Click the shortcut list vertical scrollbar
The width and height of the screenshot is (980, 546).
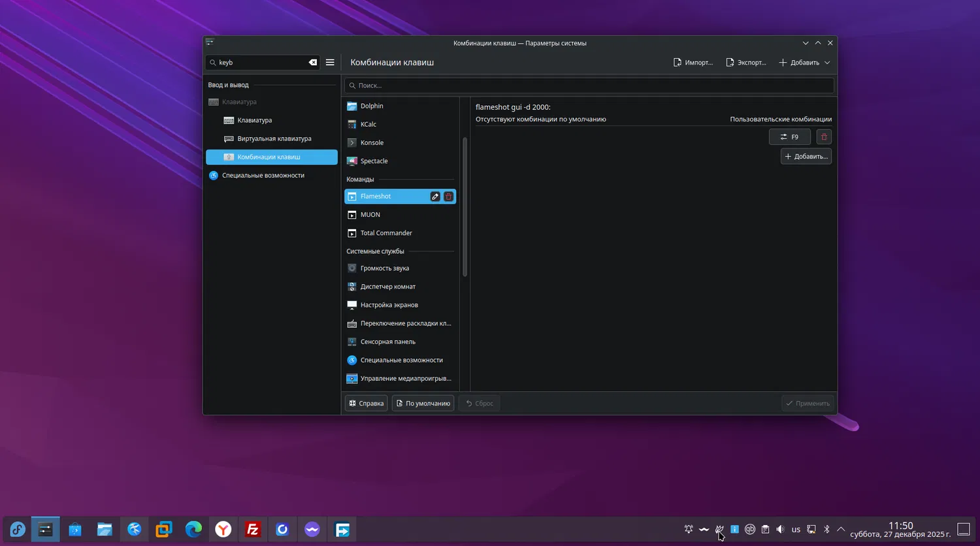click(x=465, y=206)
